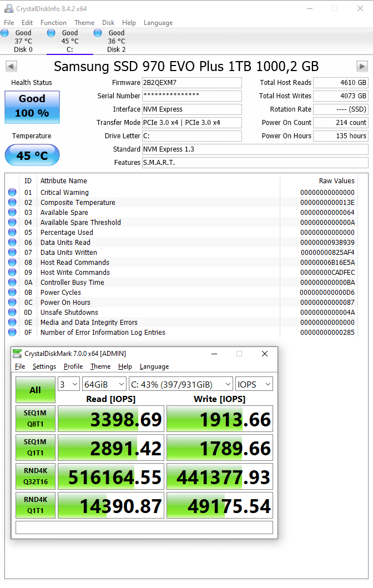Screen dimensions: 373x588
Task: Open CrystalDiskInfo Function menu
Action: (x=53, y=23)
